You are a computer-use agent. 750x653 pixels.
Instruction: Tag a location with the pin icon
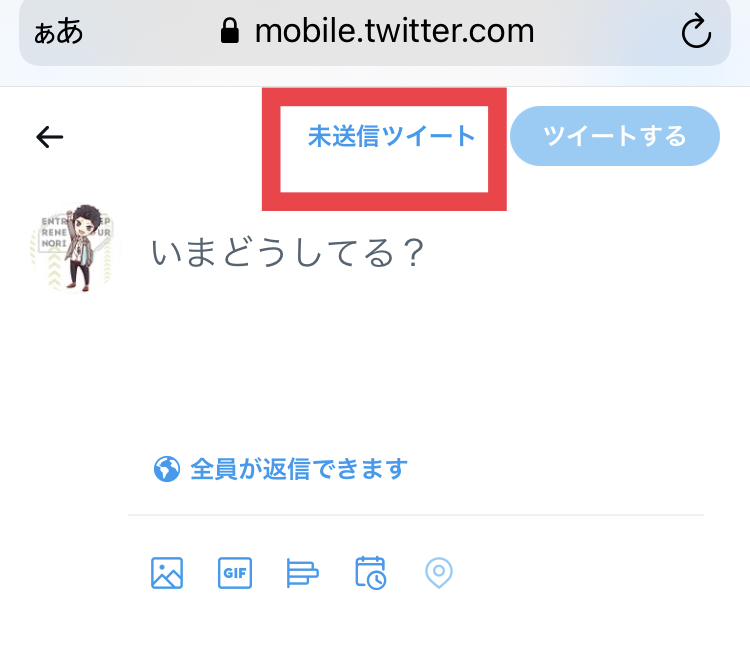pyautogui.click(x=439, y=573)
